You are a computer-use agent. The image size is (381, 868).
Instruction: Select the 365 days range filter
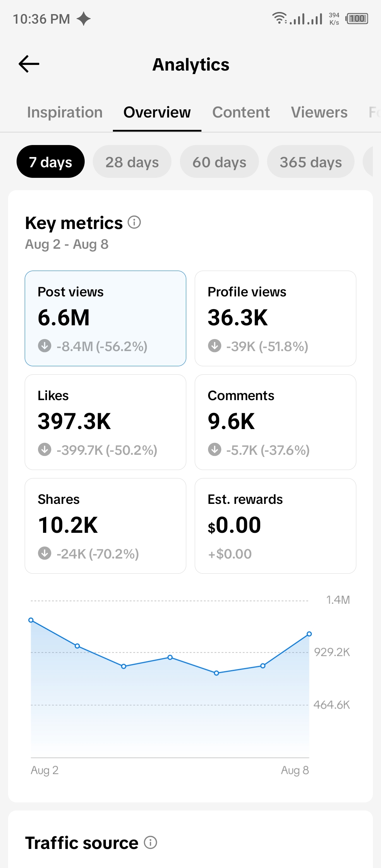(311, 162)
